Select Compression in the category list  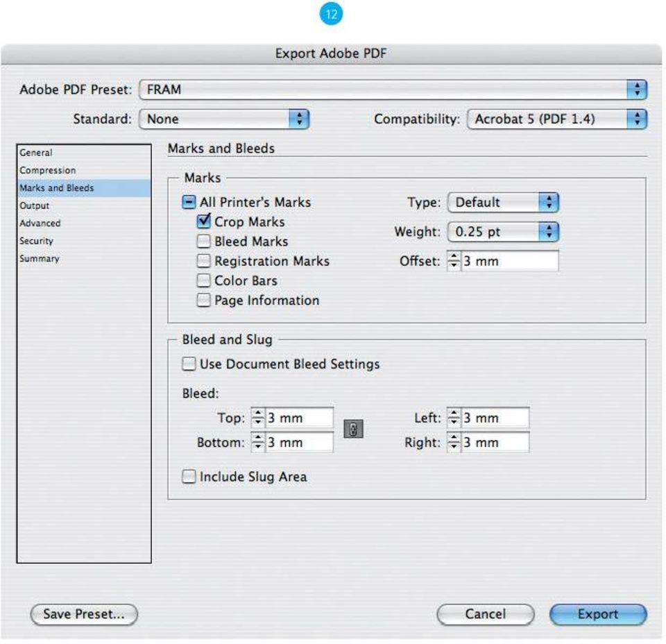tap(84, 170)
